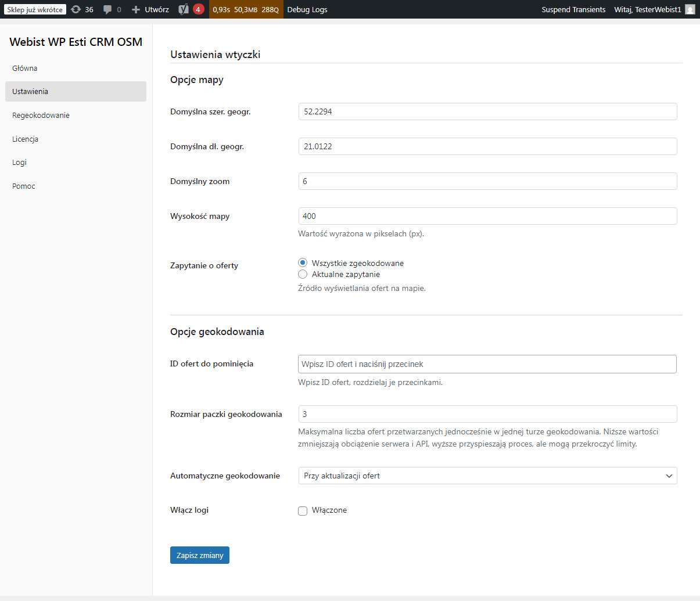Image resolution: width=700 pixels, height=601 pixels.
Task: Click Suspend Transients in admin bar
Action: tap(573, 9)
